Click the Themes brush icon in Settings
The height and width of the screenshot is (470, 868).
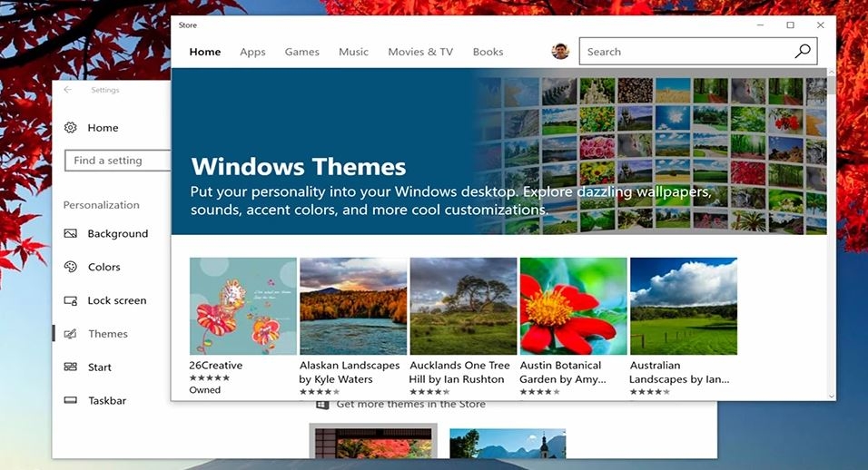70,333
